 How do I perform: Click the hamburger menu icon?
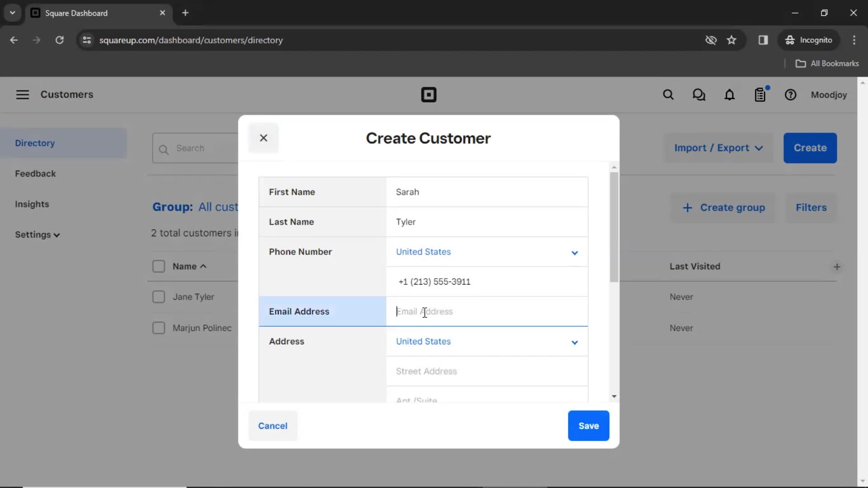[x=23, y=94]
